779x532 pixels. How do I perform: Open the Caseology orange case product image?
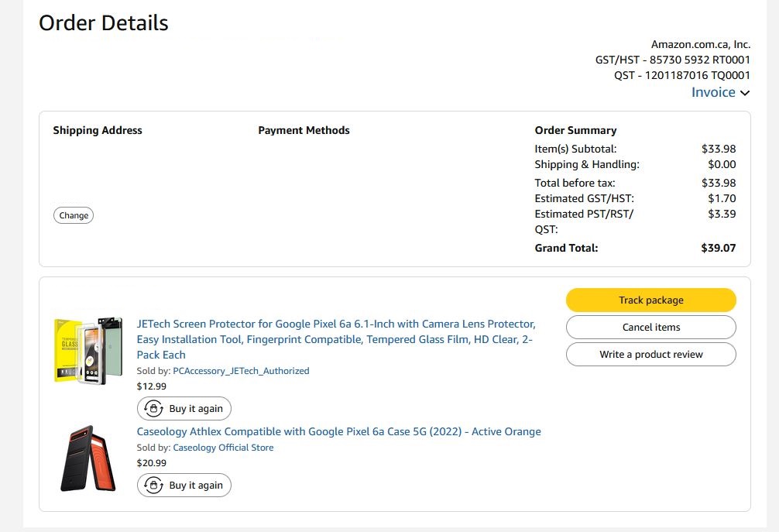click(x=88, y=458)
